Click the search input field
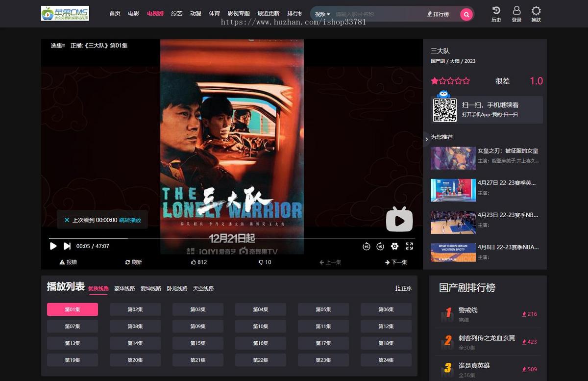This screenshot has width=588, height=381. (x=377, y=14)
